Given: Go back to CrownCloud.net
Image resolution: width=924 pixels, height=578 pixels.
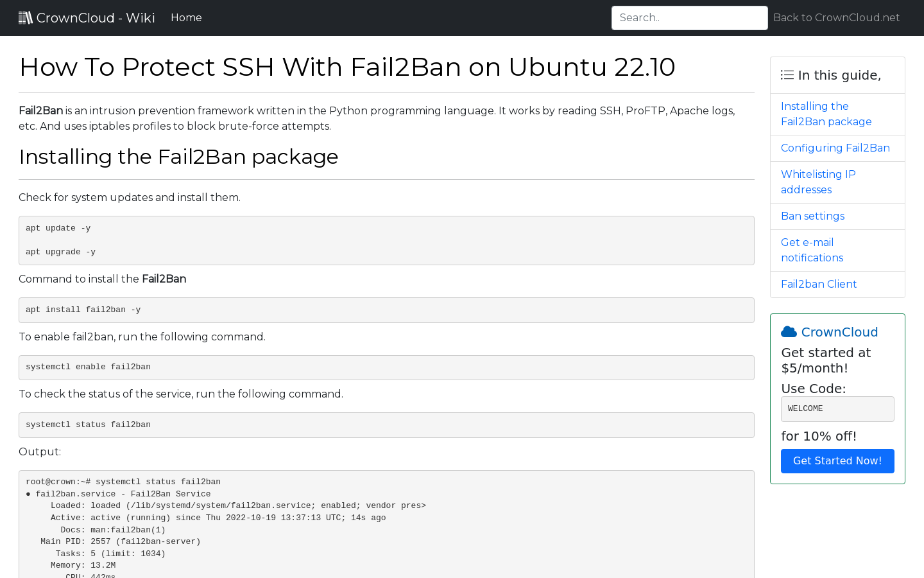Looking at the screenshot, I should pyautogui.click(x=836, y=17).
